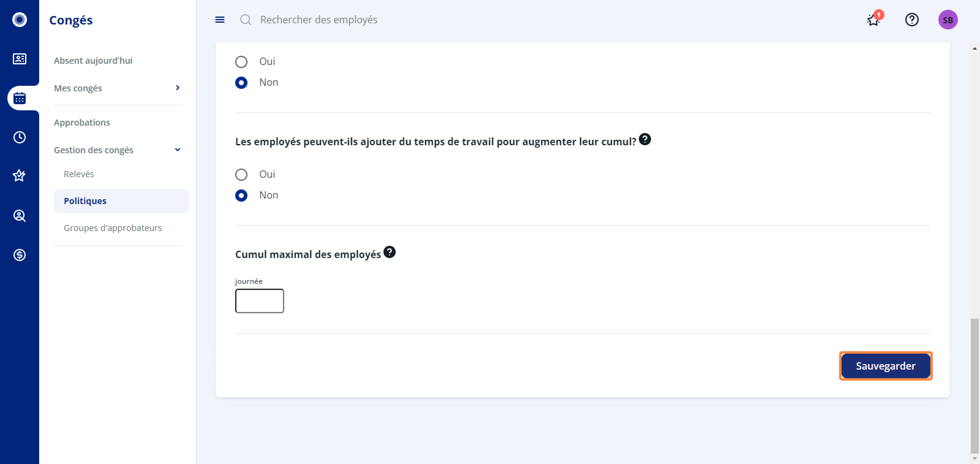Open the SB user avatar menu
The width and height of the screenshot is (980, 464).
point(948,20)
